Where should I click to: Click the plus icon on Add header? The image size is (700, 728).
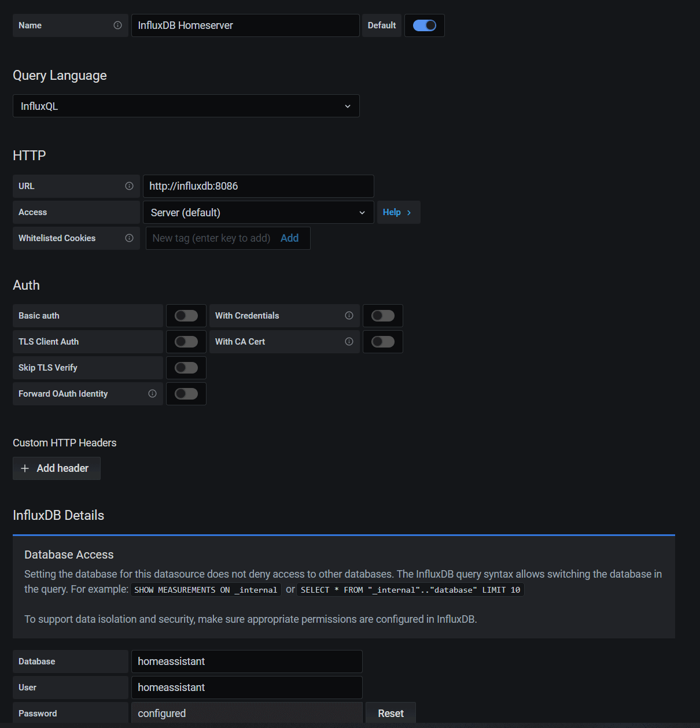25,468
